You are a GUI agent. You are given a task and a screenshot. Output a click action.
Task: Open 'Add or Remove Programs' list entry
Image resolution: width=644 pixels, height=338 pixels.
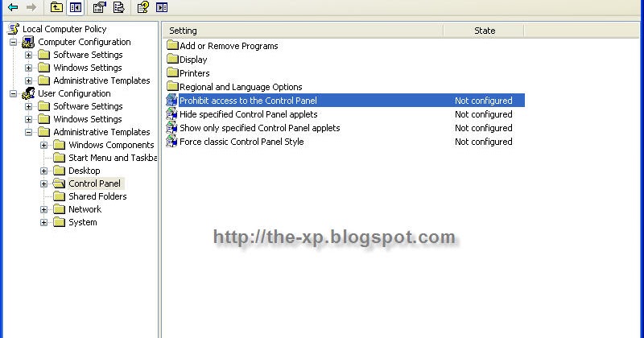pos(229,46)
